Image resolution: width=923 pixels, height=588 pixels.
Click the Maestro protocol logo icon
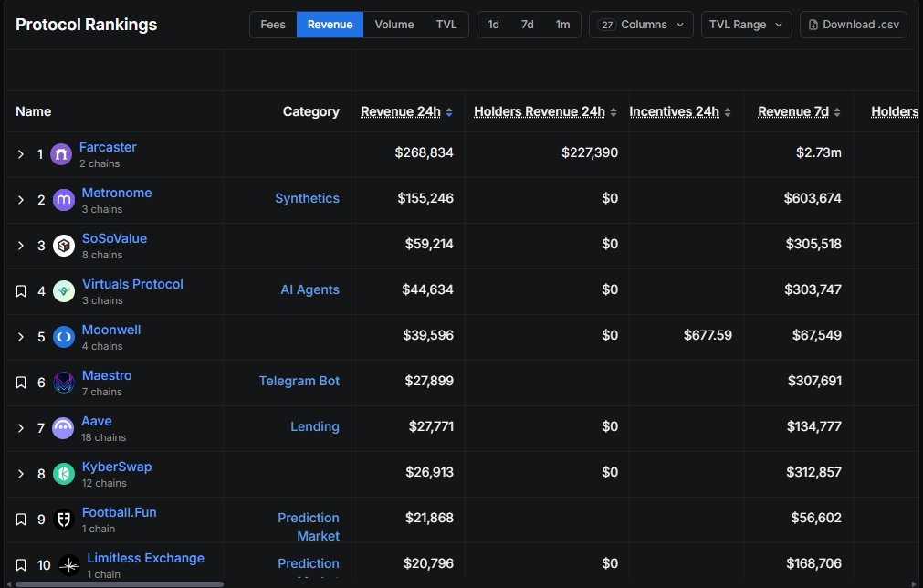pos(64,383)
